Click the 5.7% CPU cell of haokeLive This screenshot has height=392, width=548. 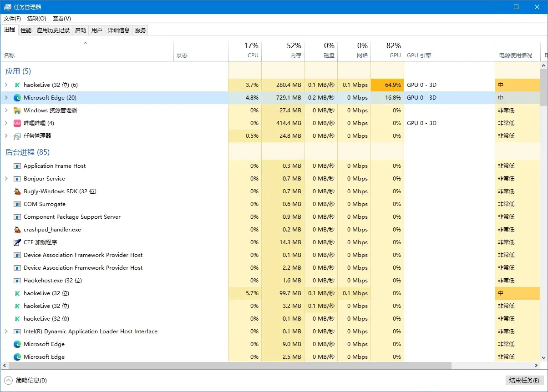(x=245, y=293)
